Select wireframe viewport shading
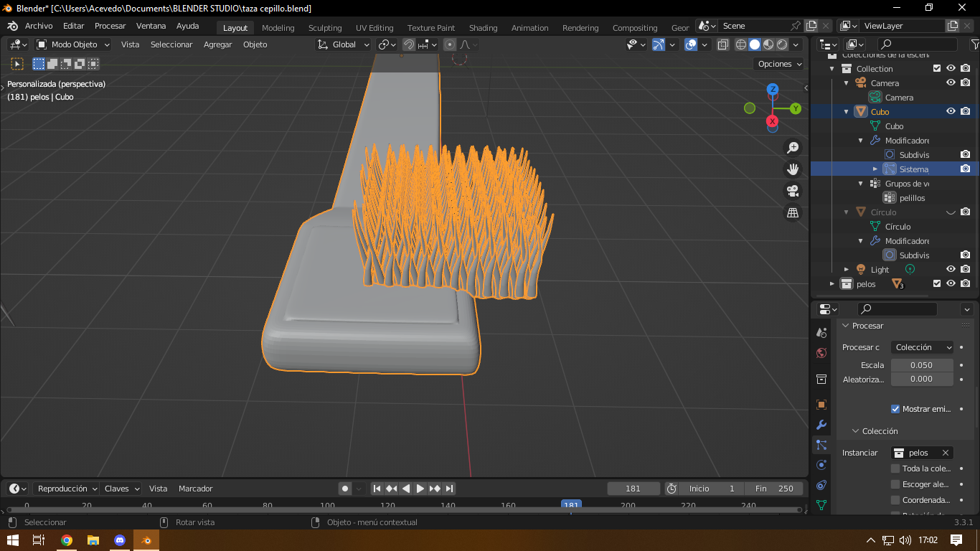Image resolution: width=980 pixels, height=551 pixels. click(741, 44)
